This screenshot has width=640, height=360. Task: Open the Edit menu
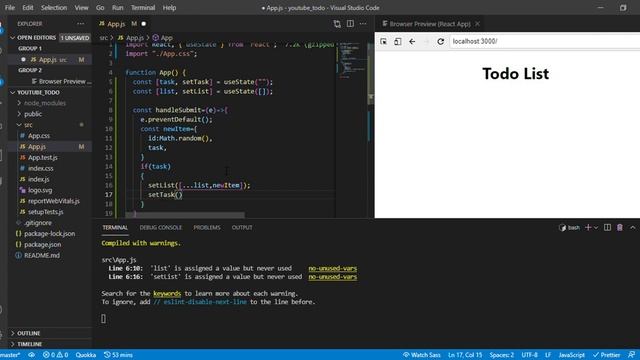coord(28,8)
